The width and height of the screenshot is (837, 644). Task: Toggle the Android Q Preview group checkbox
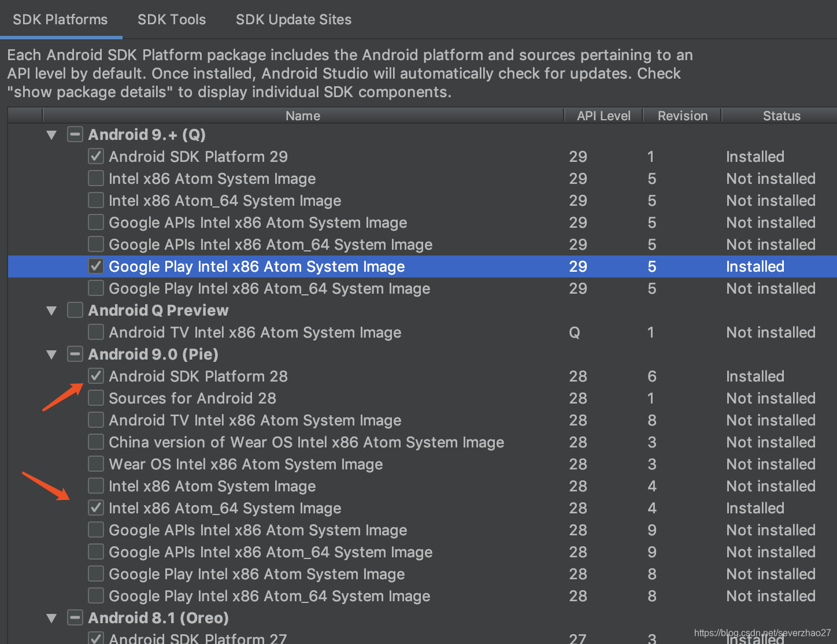75,310
